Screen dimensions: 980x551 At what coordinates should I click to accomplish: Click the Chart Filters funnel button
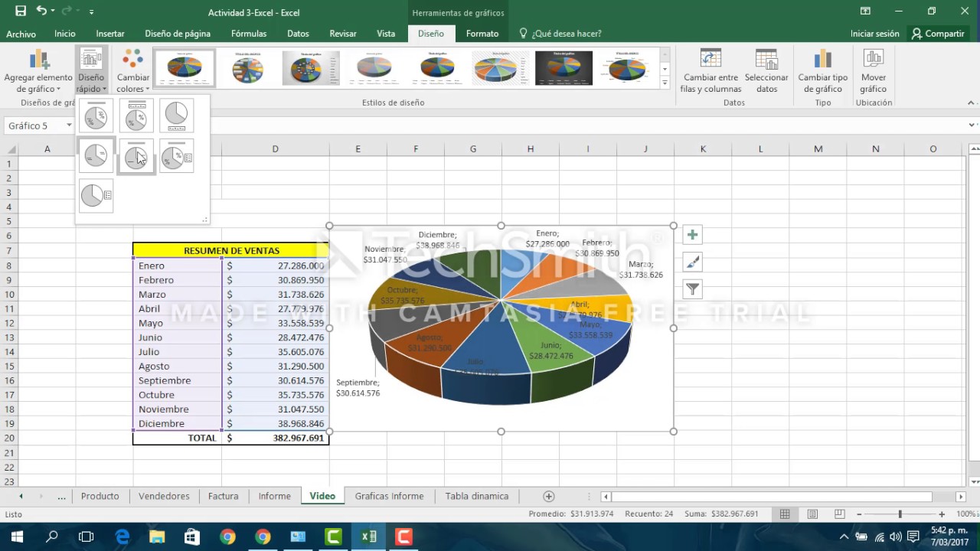692,289
